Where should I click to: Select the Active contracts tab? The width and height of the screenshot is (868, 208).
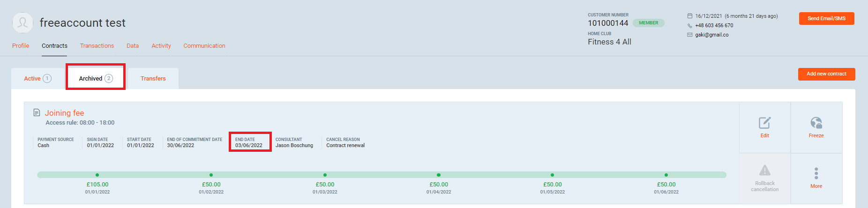pyautogui.click(x=37, y=79)
